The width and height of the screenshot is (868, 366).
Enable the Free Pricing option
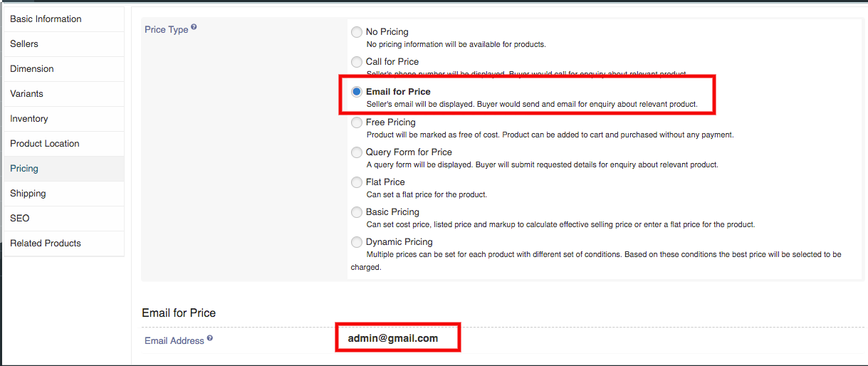(357, 122)
